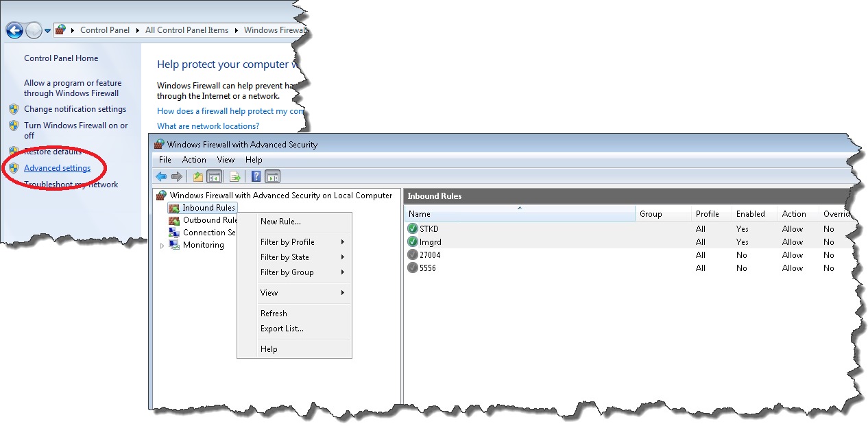Click the Enabled value Yes in STKD row
Image resolution: width=868 pixels, height=426 pixels.
(x=743, y=229)
